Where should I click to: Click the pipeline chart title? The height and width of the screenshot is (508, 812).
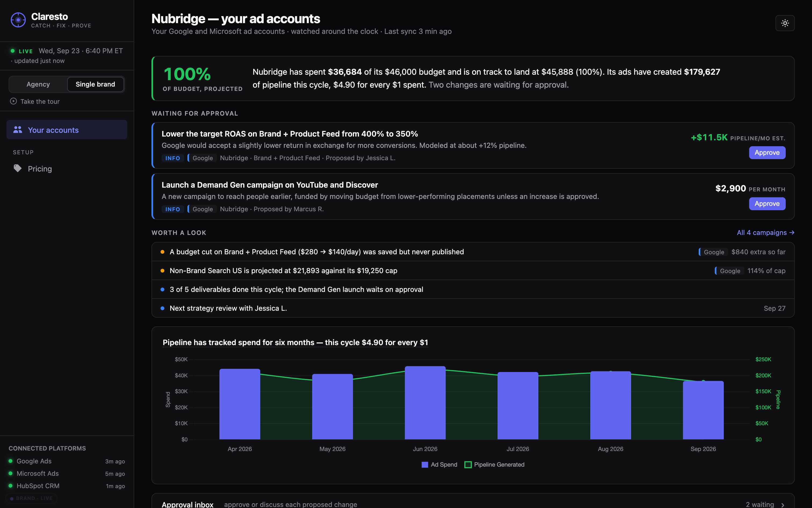(295, 342)
